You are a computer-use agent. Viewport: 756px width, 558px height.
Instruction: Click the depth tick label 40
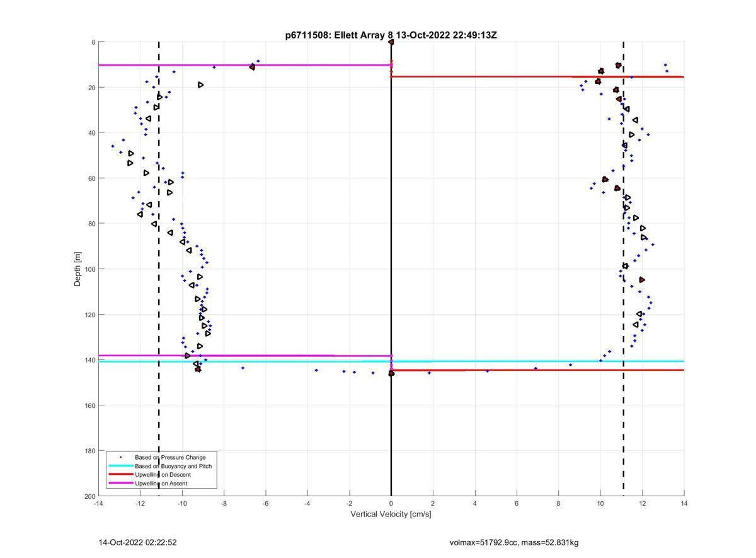pyautogui.click(x=91, y=133)
